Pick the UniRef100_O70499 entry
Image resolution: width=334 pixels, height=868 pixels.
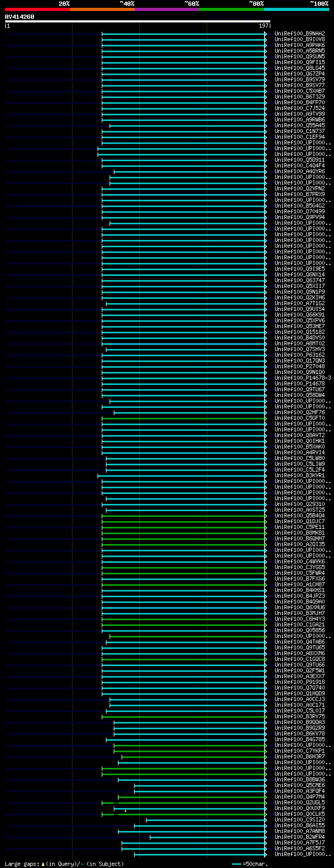pos(300,211)
